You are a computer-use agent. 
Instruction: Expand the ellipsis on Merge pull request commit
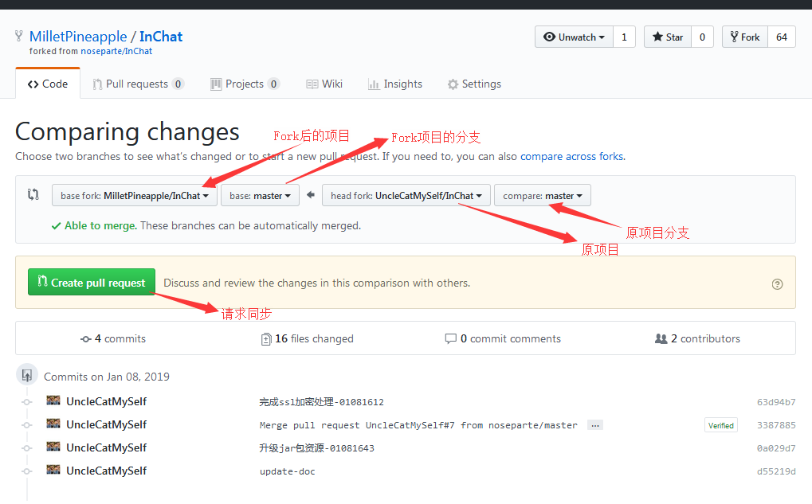coord(595,425)
